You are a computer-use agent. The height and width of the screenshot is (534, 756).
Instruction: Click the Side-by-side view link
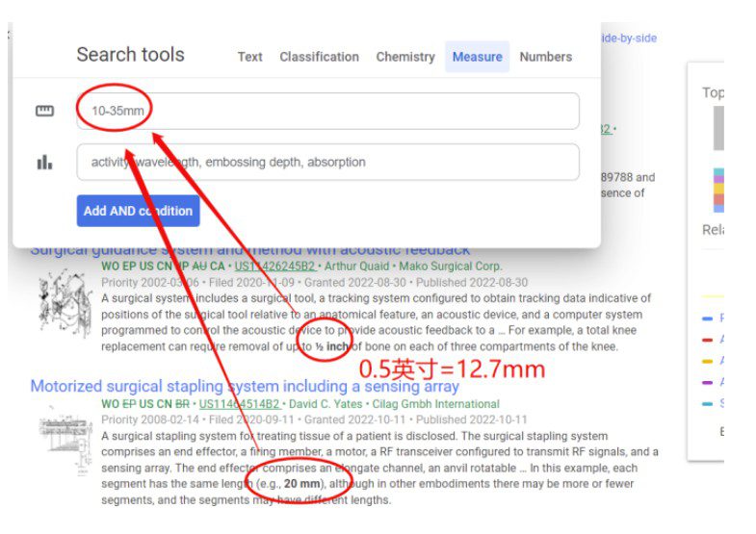point(629,38)
